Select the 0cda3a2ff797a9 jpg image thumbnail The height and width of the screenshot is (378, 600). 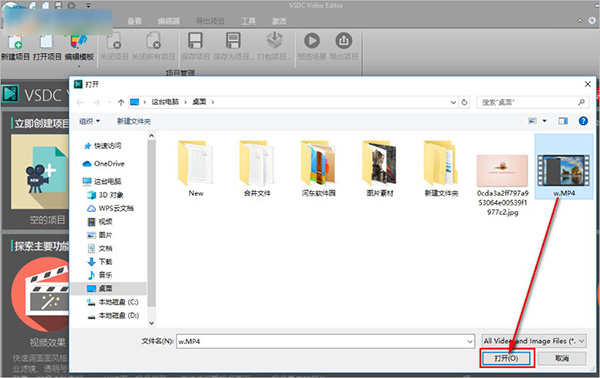tap(502, 171)
